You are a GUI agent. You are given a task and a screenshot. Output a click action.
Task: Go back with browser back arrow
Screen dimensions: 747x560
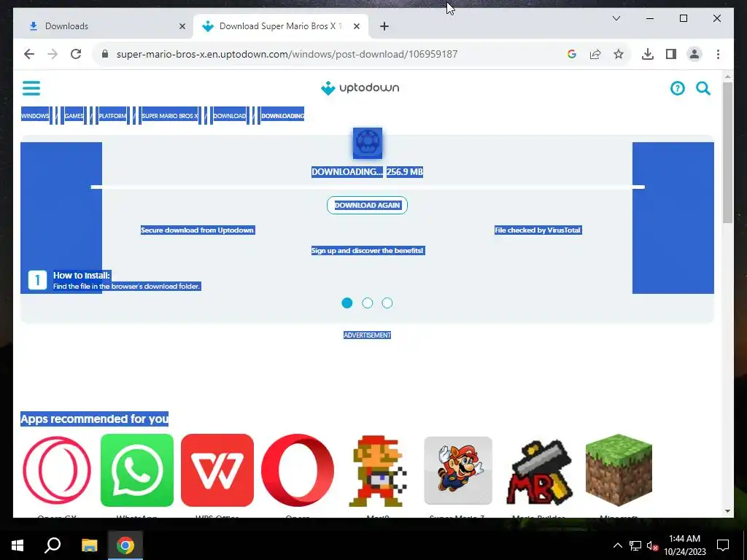pos(29,54)
